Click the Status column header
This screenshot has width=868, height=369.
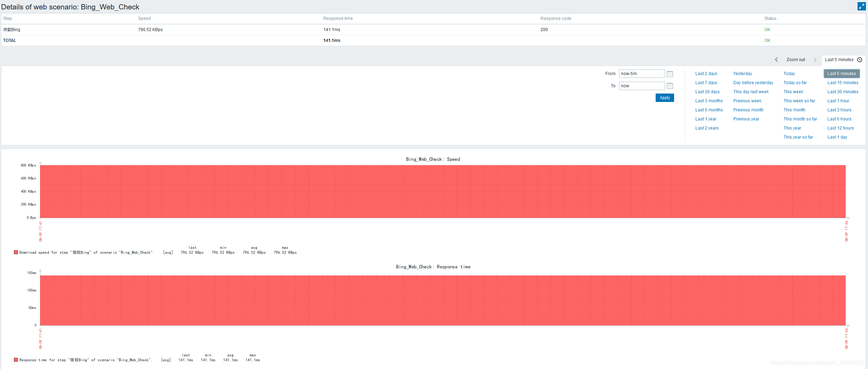tap(770, 19)
